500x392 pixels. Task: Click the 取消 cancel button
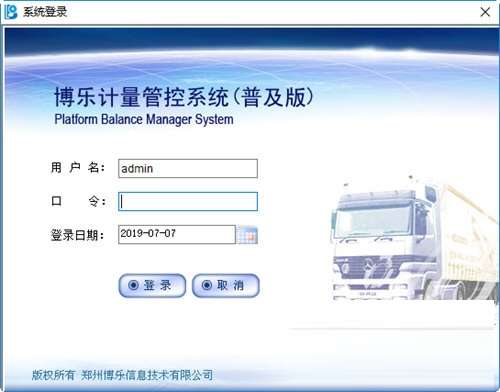point(226,285)
